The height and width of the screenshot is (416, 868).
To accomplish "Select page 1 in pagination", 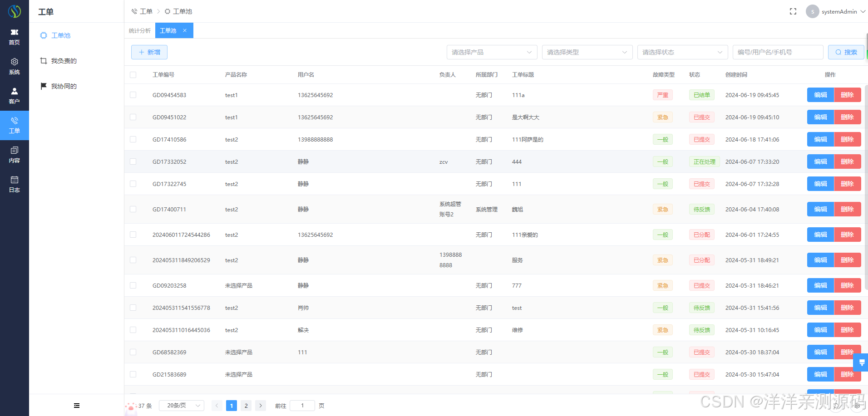I will click(232, 406).
